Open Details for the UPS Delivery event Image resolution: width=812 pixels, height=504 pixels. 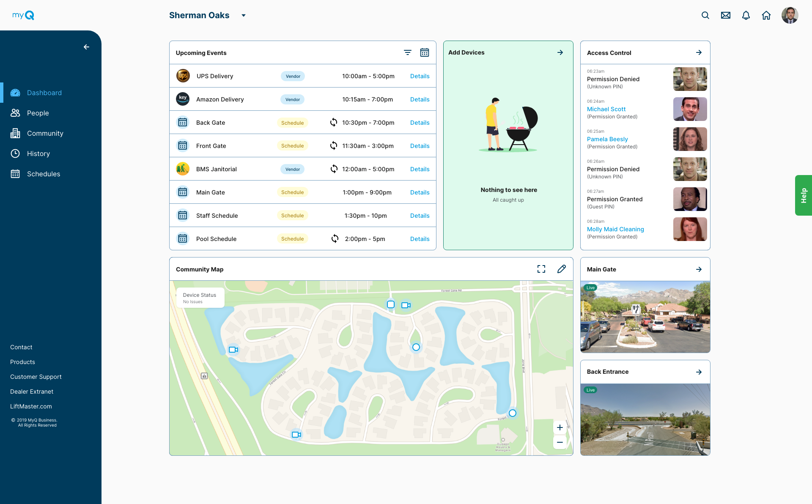(x=420, y=76)
